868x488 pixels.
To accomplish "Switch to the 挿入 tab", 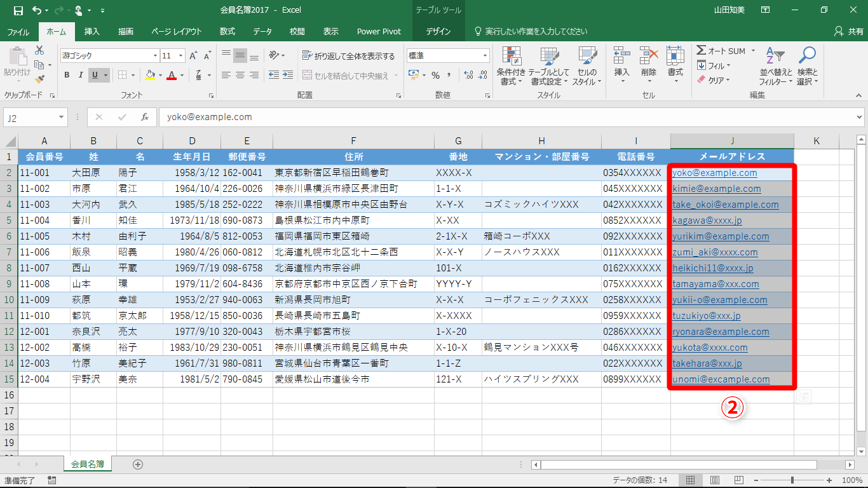I will click(x=92, y=31).
